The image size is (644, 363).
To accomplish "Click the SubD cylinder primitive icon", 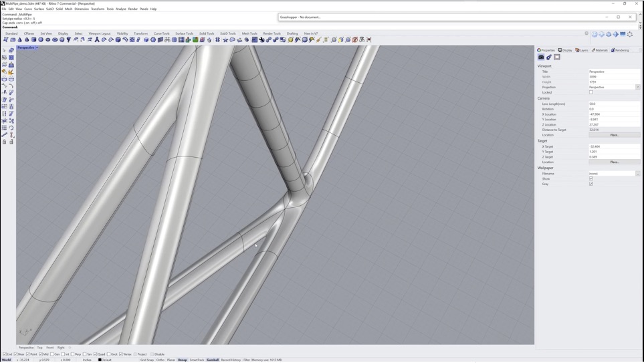I will point(33,40).
